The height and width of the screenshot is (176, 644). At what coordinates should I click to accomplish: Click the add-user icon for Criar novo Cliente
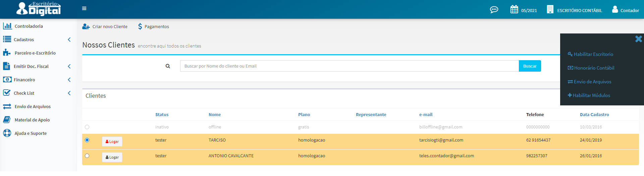point(86,26)
